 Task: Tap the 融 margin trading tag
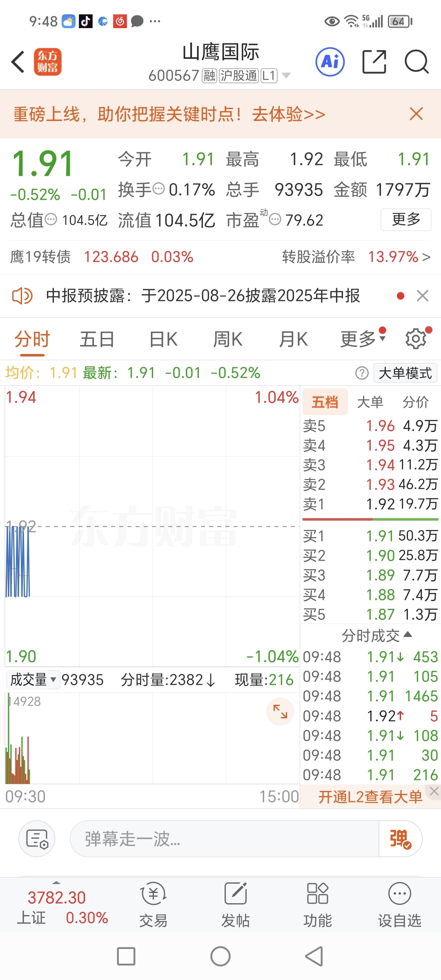click(x=209, y=76)
